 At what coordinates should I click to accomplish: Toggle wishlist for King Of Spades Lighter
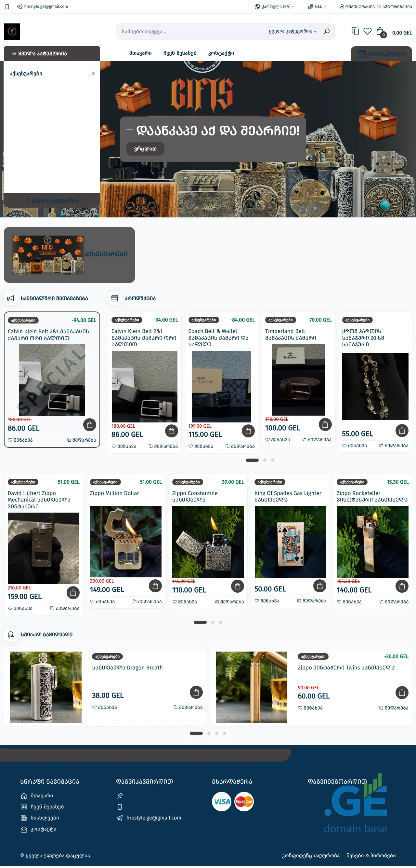267,601
